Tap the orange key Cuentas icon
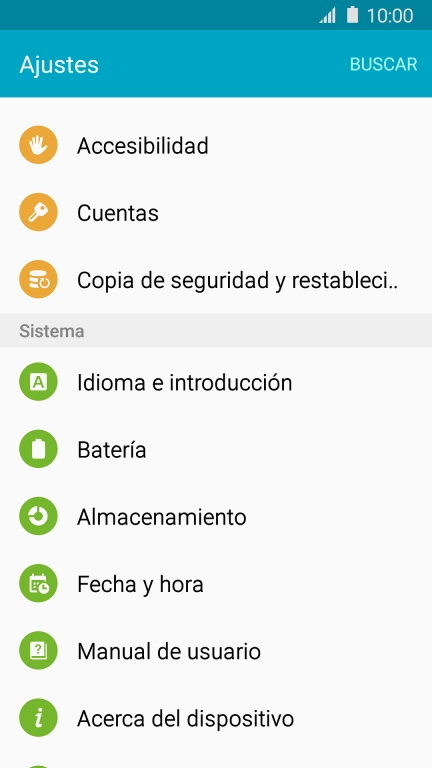Screen dimensions: 432x768 tap(38, 213)
